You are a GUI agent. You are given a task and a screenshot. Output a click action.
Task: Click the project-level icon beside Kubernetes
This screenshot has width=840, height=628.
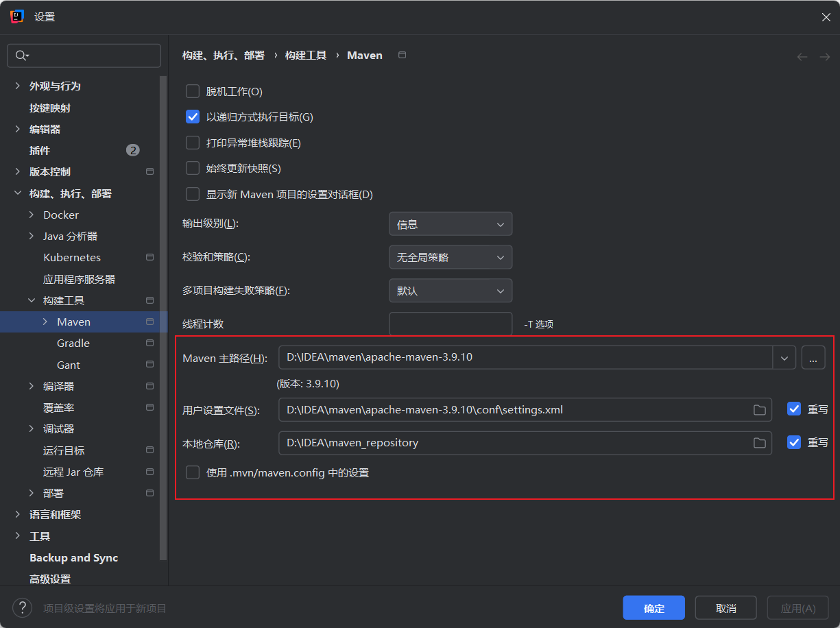(x=149, y=257)
